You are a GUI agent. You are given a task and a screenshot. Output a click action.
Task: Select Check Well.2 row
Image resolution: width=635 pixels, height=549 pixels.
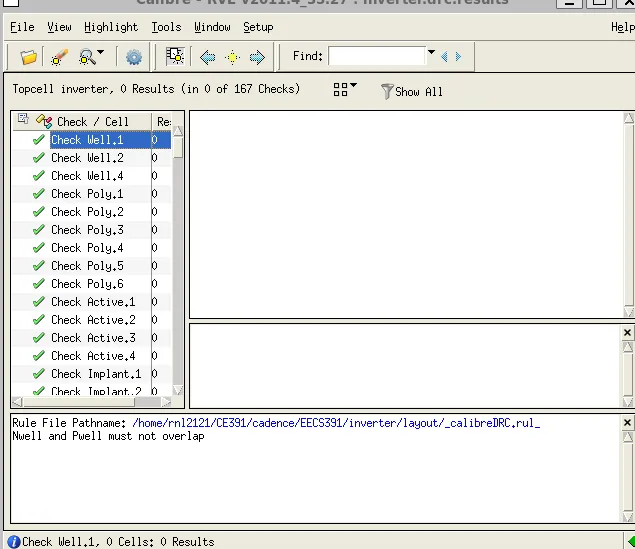click(x=92, y=157)
